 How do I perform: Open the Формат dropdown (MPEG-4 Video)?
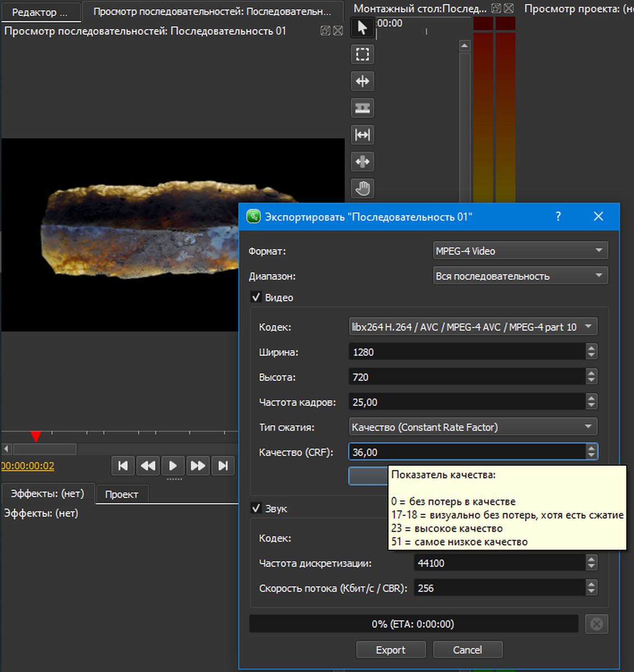pos(520,251)
